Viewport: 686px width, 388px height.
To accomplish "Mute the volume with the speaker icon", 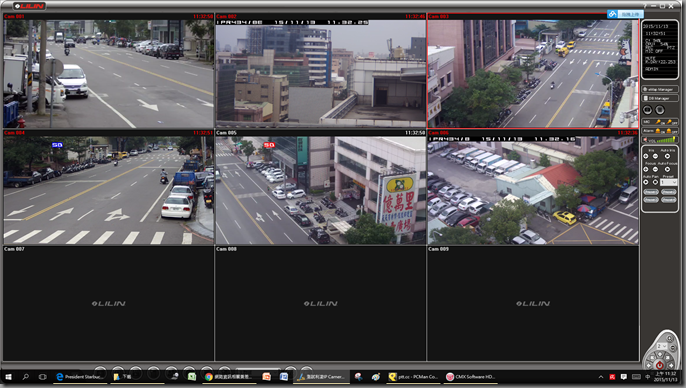I will point(645,140).
